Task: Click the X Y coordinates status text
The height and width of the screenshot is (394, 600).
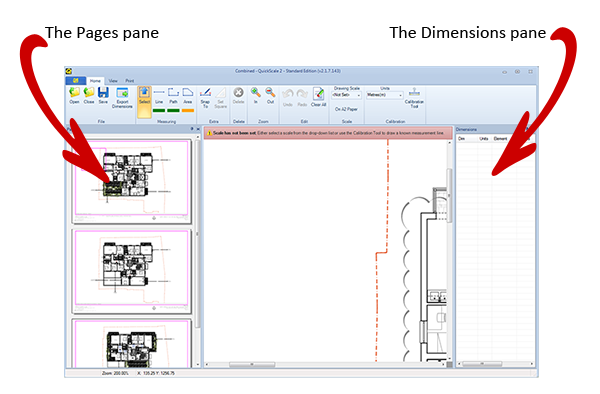Action: (156, 373)
